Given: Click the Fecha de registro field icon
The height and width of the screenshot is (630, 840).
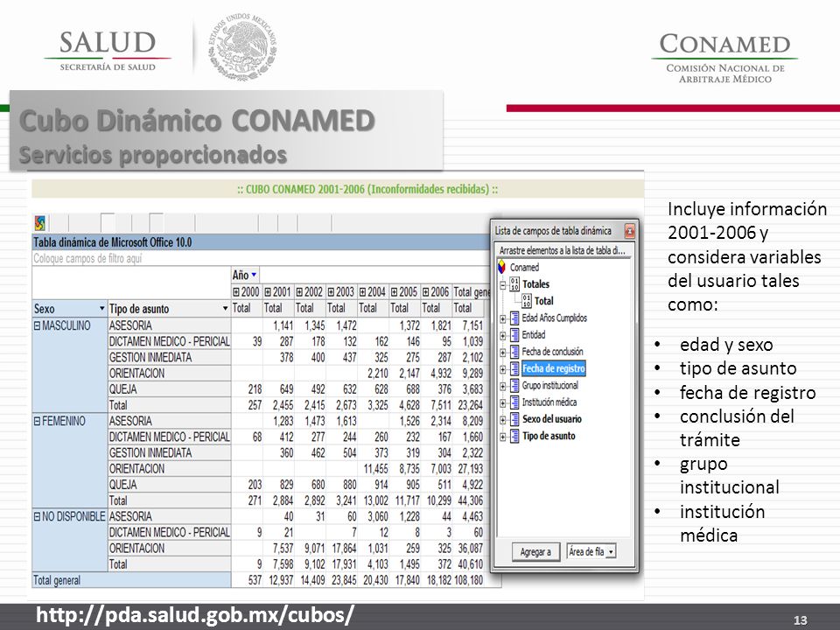Looking at the screenshot, I should point(514,368).
